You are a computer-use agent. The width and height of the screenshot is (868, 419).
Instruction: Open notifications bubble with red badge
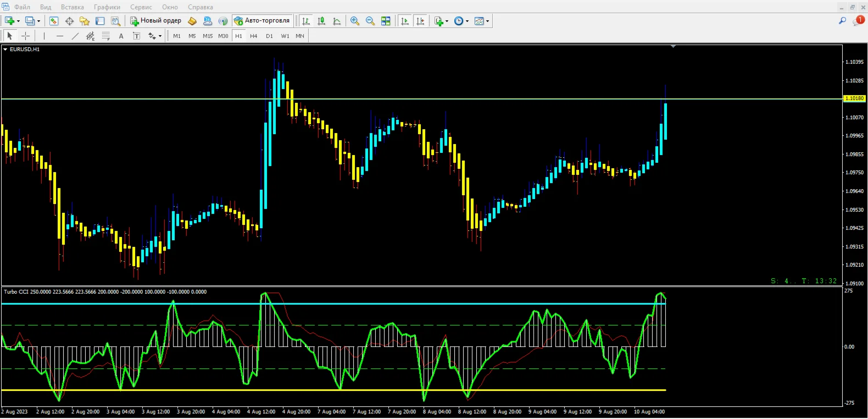click(x=859, y=21)
